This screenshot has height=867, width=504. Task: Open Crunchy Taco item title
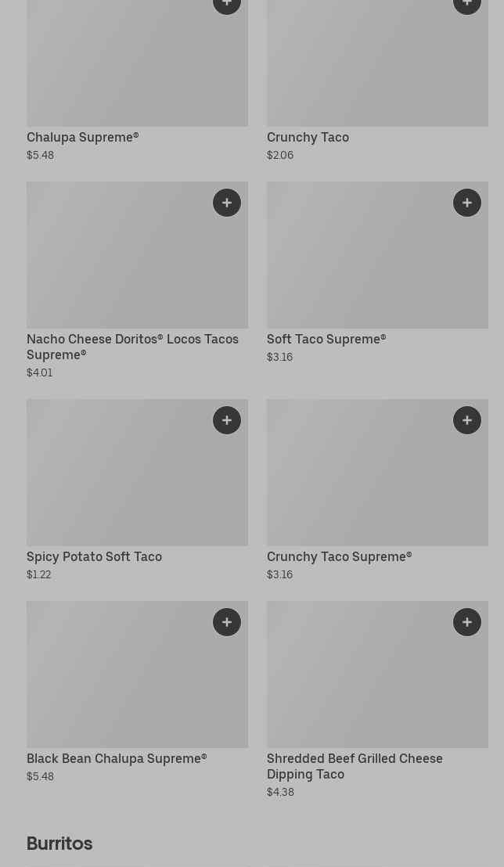tap(308, 137)
